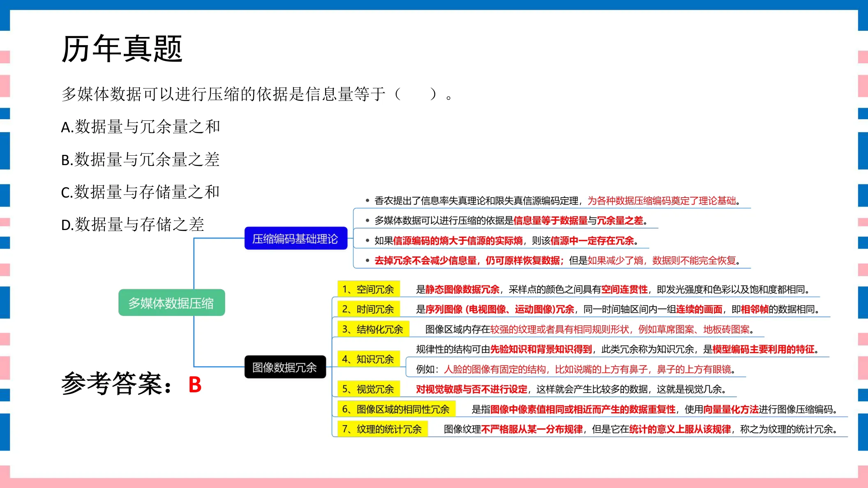The image size is (868, 488).
Task: Click the yellow 1、空间冗余 label
Action: pos(369,289)
